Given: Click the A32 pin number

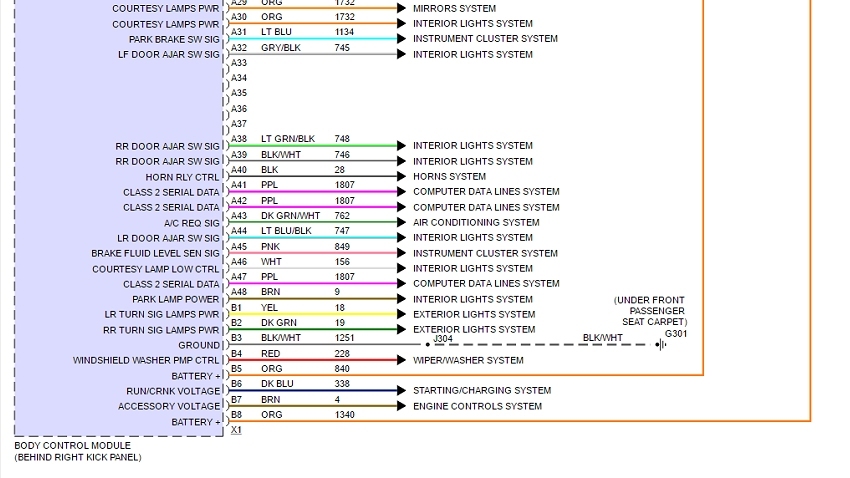Looking at the screenshot, I should tap(239, 48).
